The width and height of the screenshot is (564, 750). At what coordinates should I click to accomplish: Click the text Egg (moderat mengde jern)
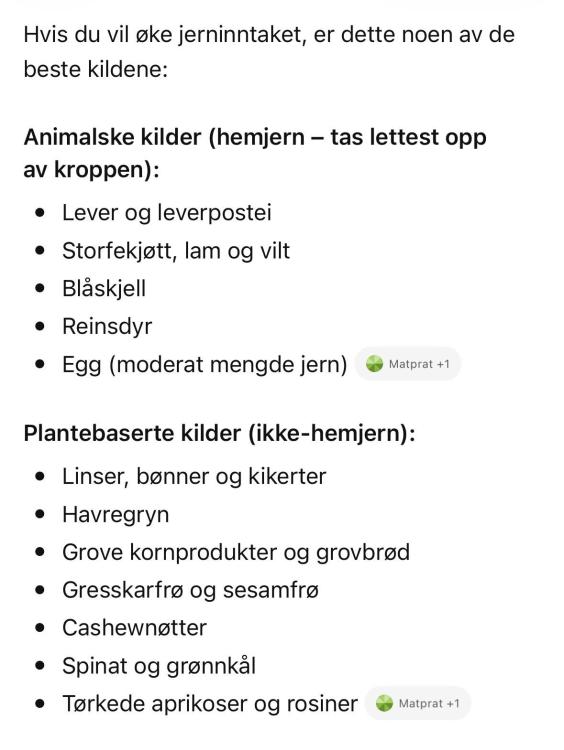(x=205, y=364)
